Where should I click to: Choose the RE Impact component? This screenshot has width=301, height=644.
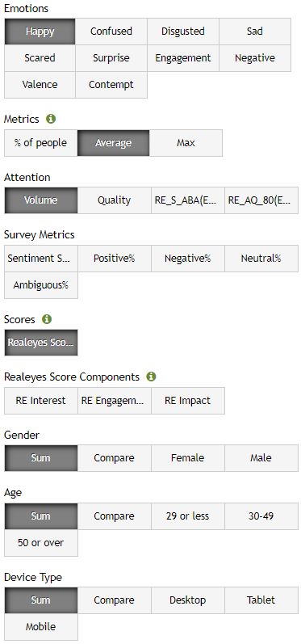pos(188,401)
